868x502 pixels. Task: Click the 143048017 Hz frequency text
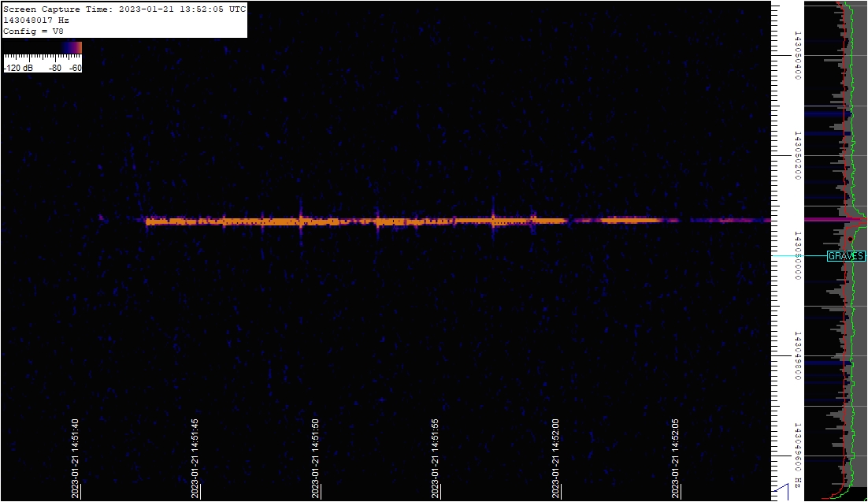pos(36,20)
